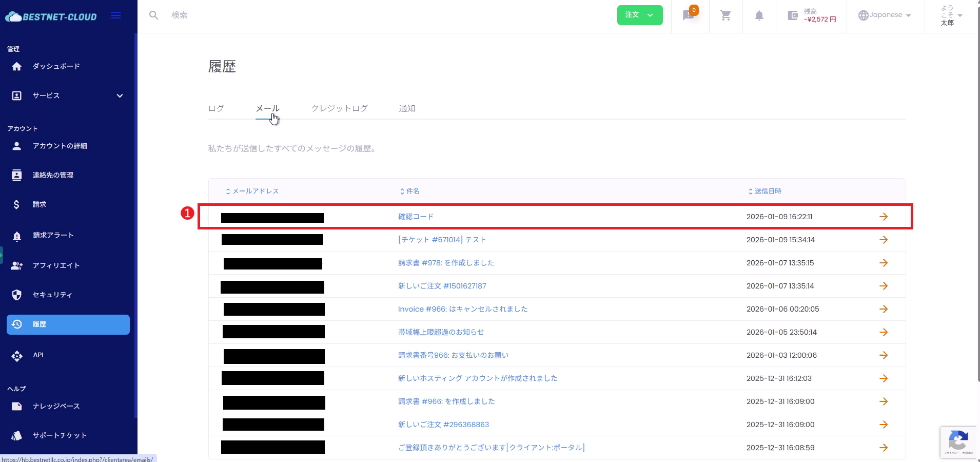Viewport: 980px width, 462px height.
Task: Open arrow for 帯域幅上限超過のお知らせ row
Action: pos(883,332)
